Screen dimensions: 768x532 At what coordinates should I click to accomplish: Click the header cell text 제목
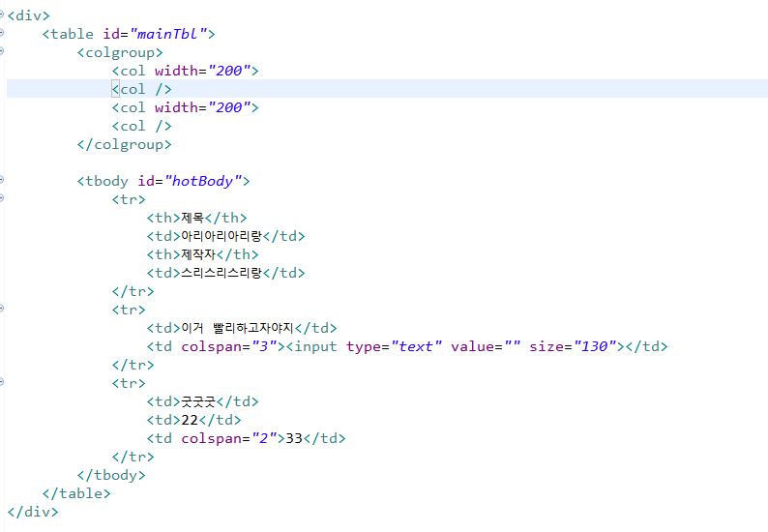(192, 218)
